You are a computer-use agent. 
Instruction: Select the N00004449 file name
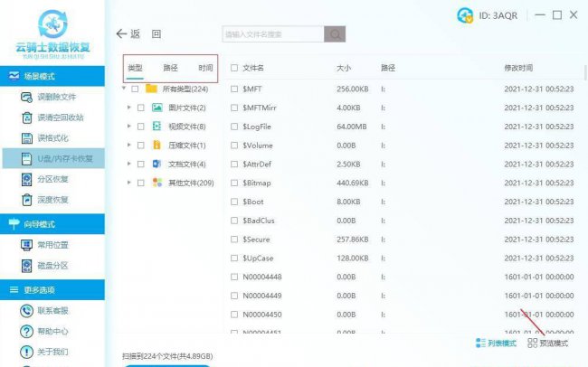coord(262,296)
